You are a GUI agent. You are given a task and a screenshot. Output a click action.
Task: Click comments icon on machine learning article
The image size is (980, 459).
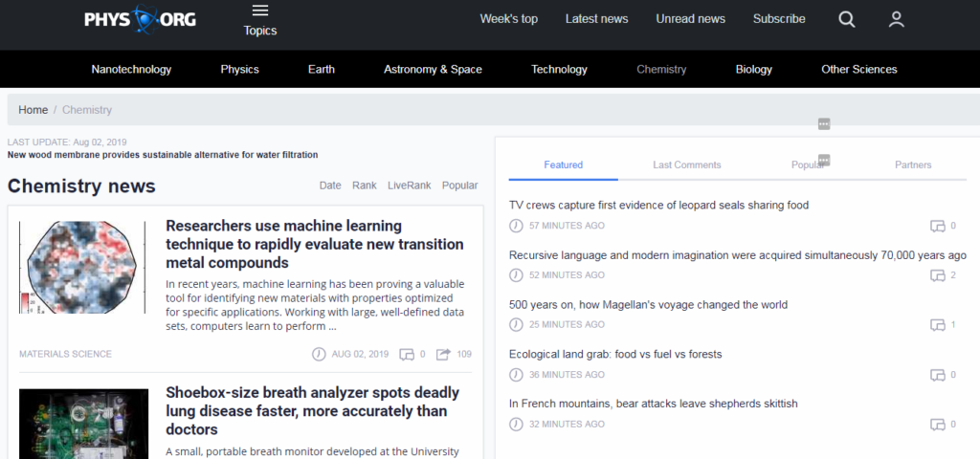(406, 355)
